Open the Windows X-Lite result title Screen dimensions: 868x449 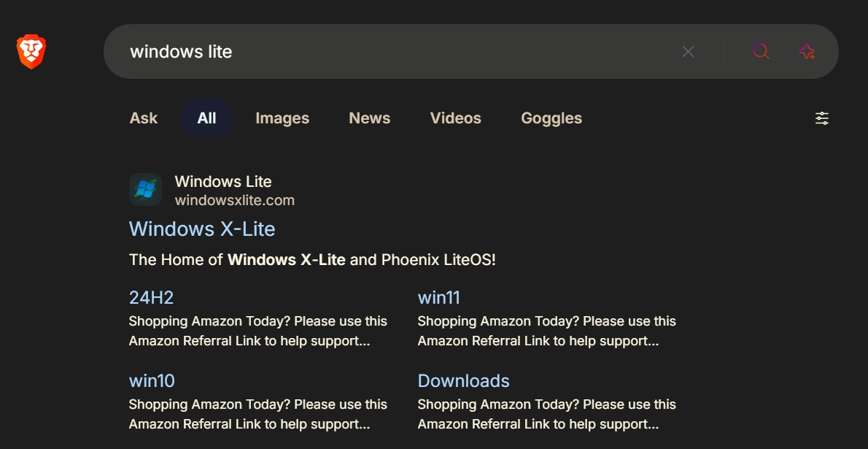coord(202,229)
